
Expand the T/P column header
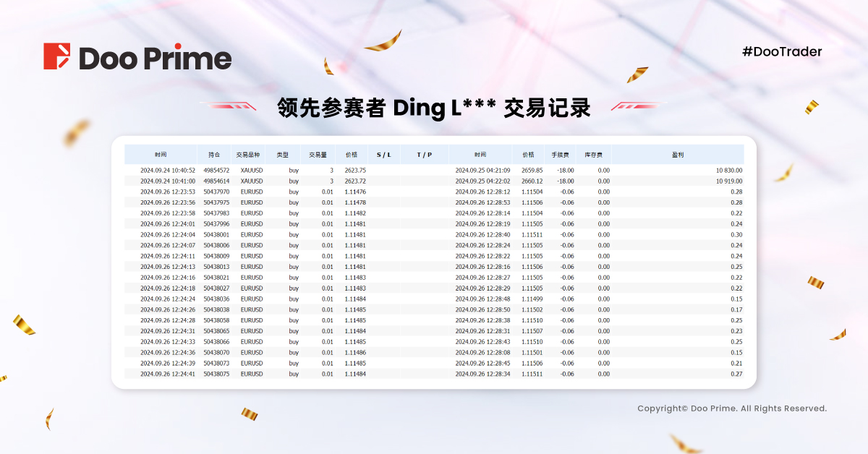424,154
